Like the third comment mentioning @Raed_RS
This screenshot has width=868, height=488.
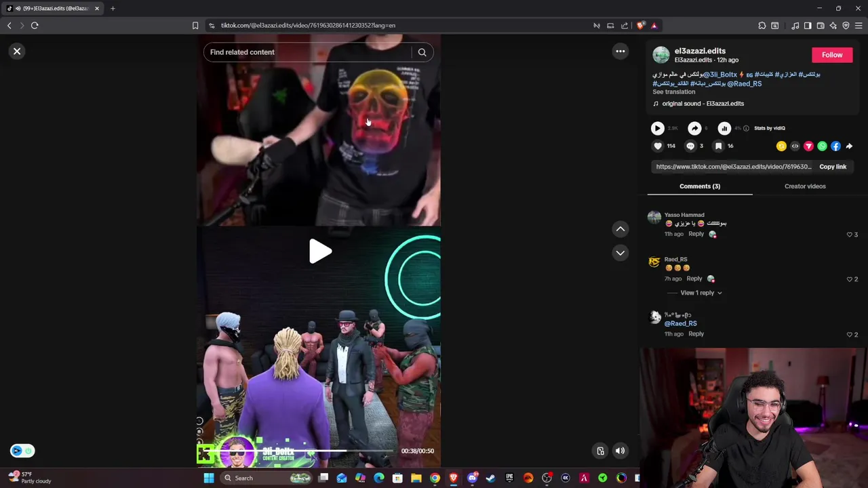pos(850,335)
